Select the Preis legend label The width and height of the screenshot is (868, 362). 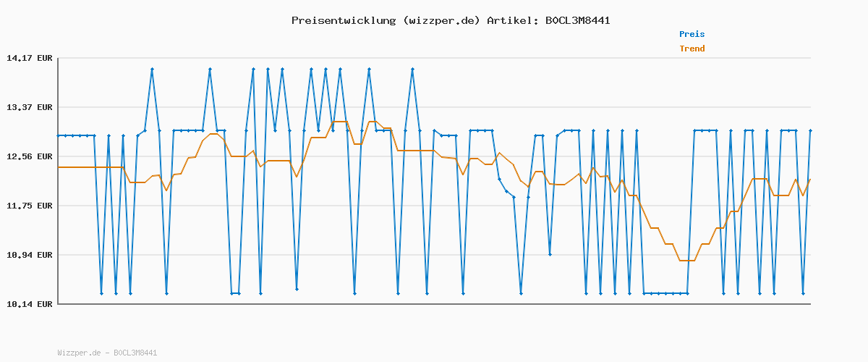pos(692,34)
